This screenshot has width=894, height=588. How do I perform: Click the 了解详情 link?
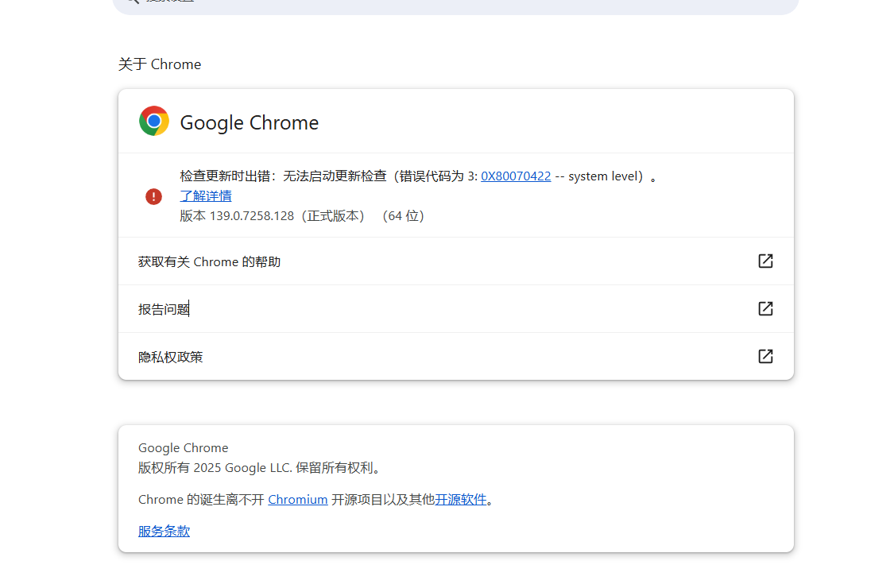tap(206, 196)
